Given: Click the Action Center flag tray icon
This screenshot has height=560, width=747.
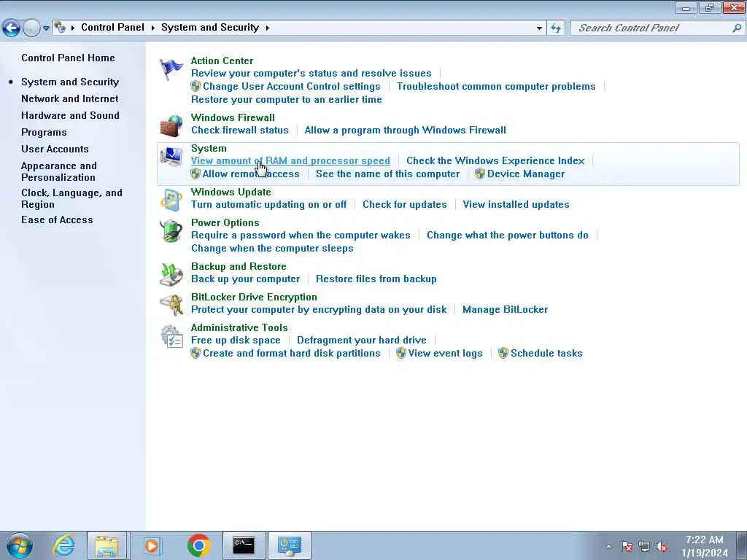Looking at the screenshot, I should pyautogui.click(x=626, y=546).
